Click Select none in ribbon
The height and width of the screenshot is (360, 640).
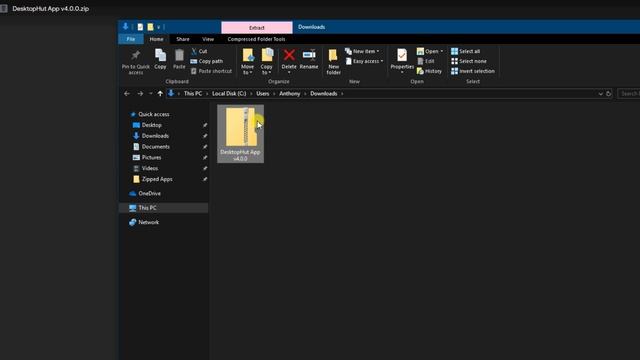[x=469, y=61]
